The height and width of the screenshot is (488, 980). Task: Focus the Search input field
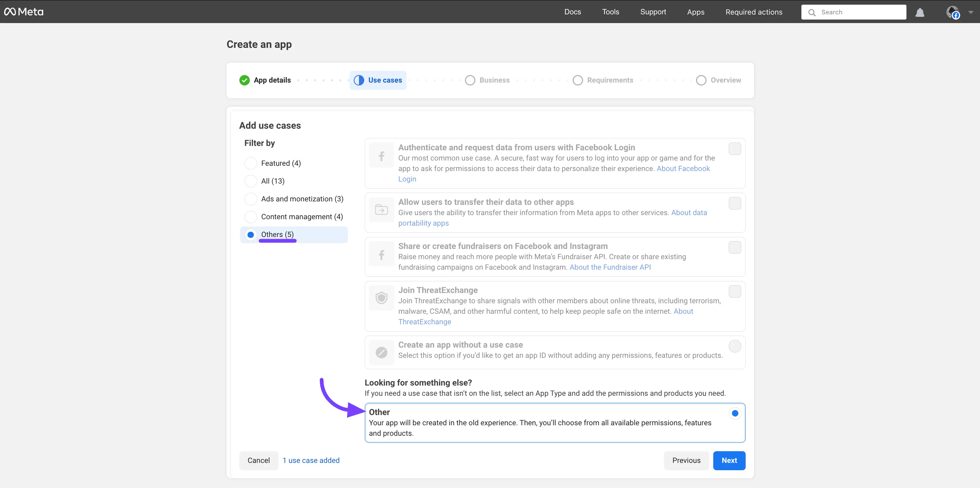point(860,12)
